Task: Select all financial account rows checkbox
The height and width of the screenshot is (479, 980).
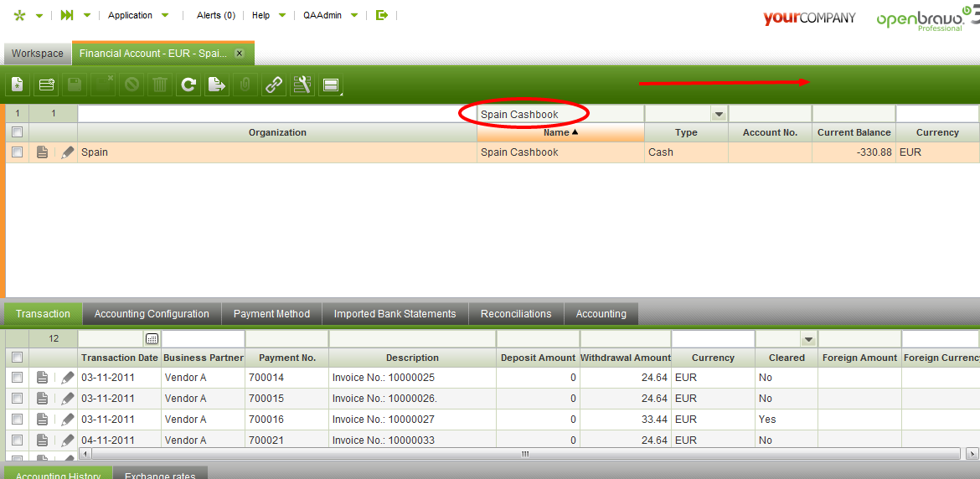Action: [18, 132]
